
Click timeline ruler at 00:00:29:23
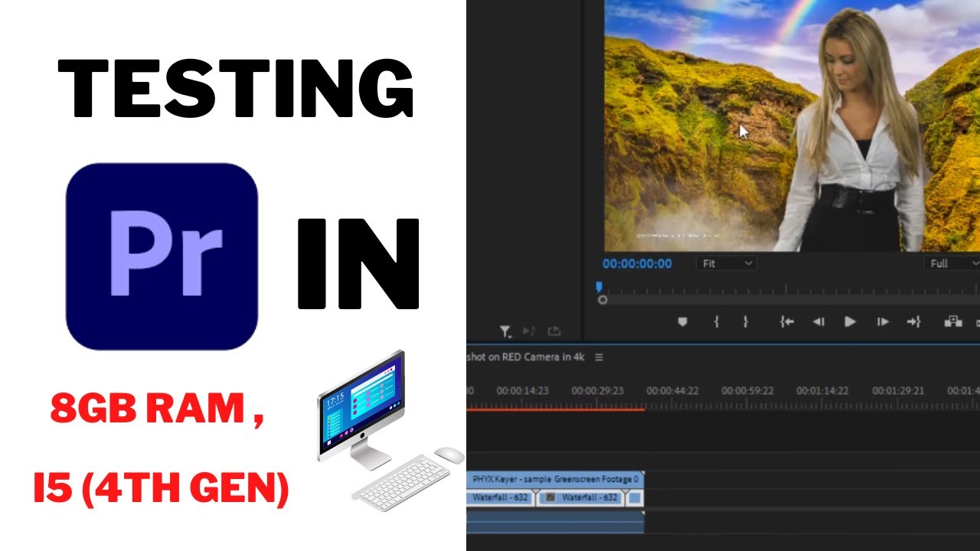pyautogui.click(x=597, y=391)
